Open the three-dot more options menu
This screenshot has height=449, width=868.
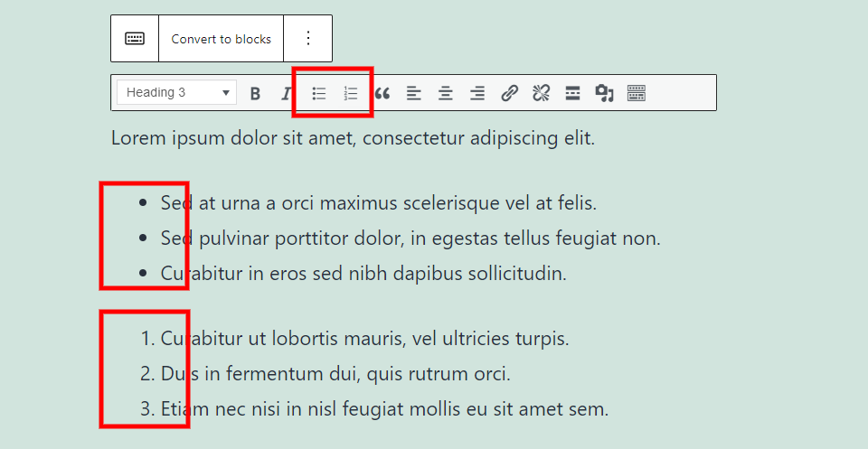point(308,38)
